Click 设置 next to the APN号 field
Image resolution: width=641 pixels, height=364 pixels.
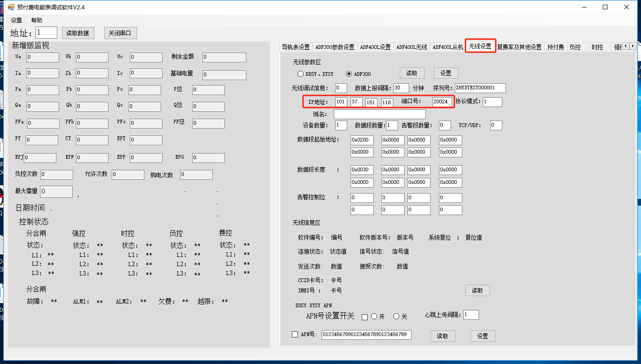point(482,336)
